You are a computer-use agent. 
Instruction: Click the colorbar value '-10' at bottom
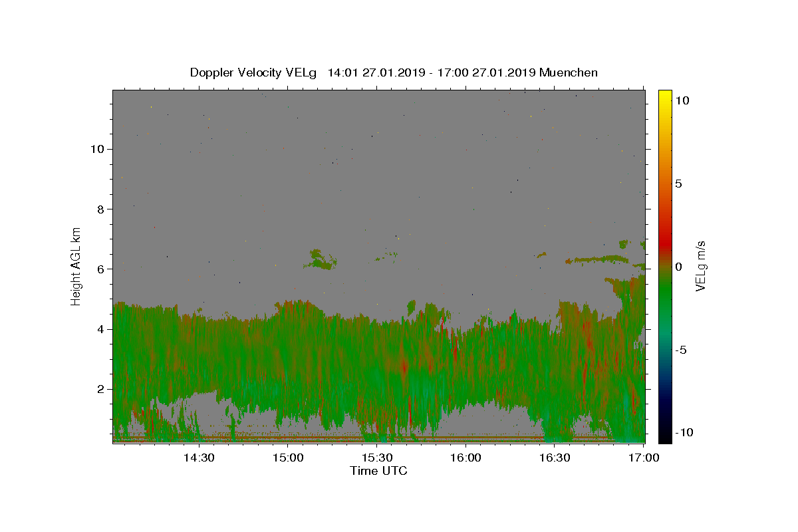pyautogui.click(x=684, y=432)
